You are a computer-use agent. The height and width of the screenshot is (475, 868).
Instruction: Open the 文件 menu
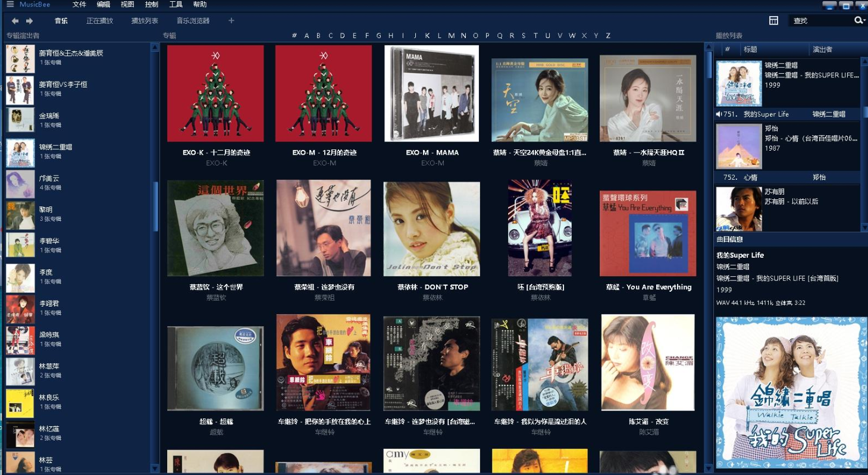pyautogui.click(x=79, y=5)
